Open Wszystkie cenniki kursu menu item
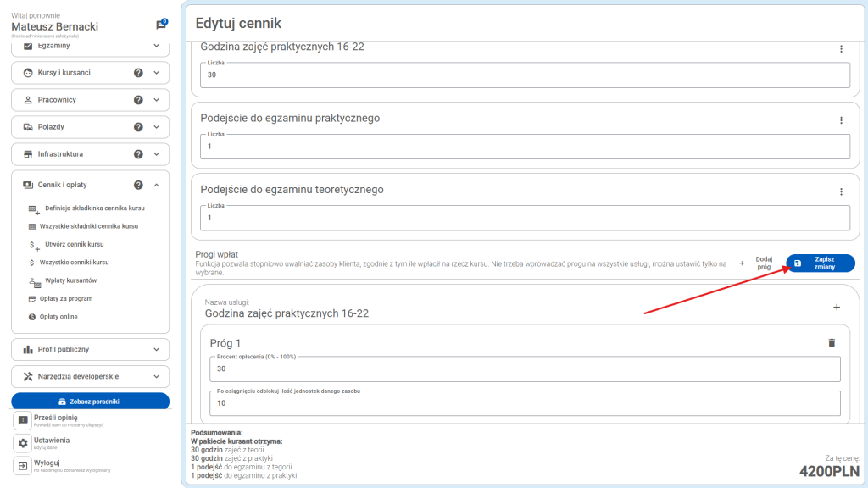 75,263
